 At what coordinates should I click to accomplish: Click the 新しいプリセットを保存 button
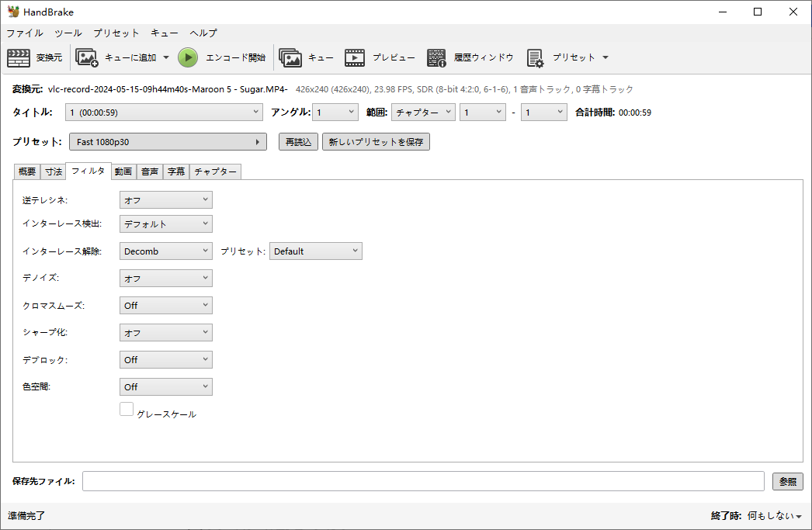[376, 142]
